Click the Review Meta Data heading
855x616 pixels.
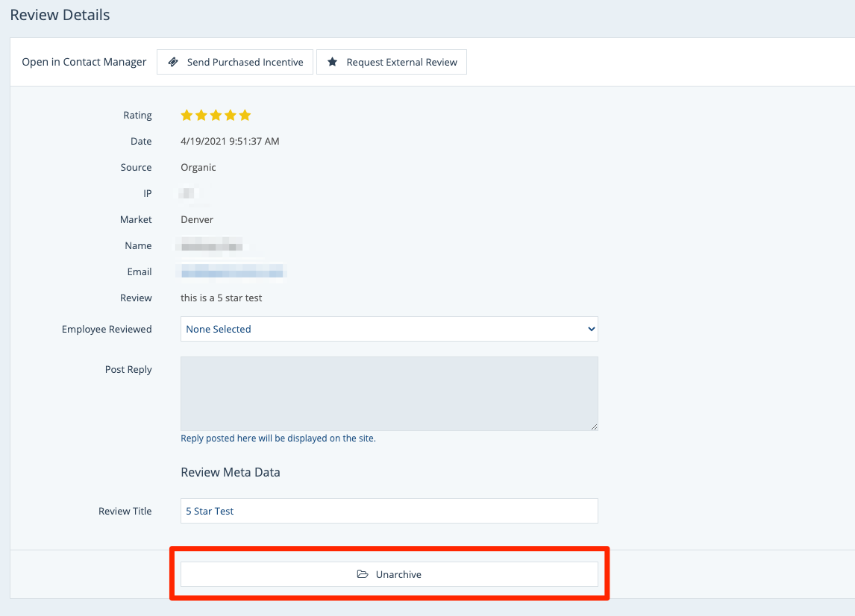tap(230, 472)
